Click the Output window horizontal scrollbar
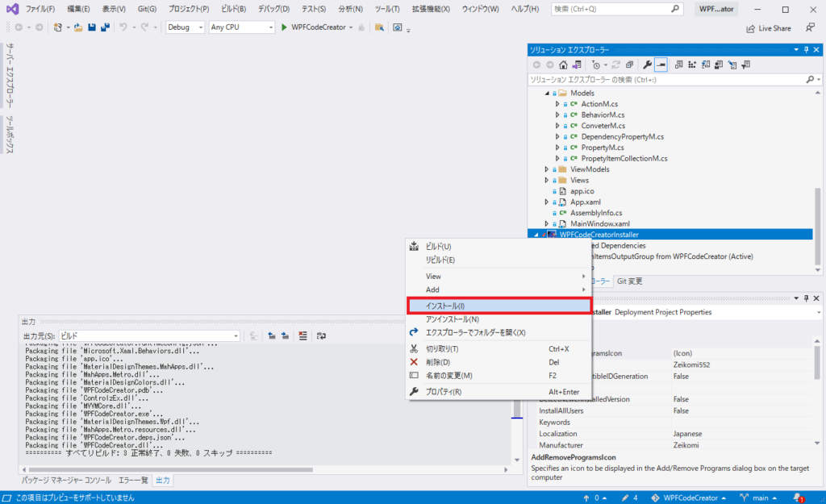The width and height of the screenshot is (826, 504). [x=171, y=470]
